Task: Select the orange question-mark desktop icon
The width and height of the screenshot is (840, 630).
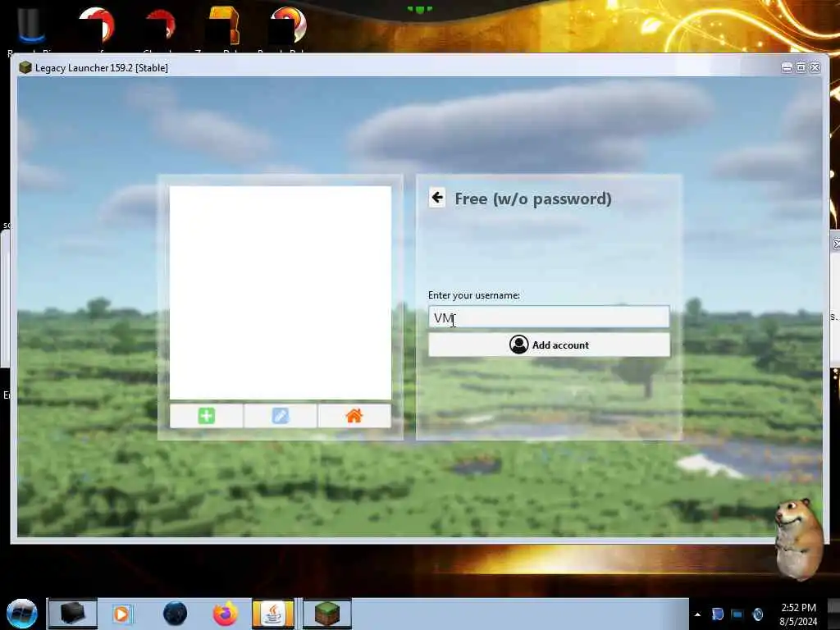Action: [x=224, y=27]
